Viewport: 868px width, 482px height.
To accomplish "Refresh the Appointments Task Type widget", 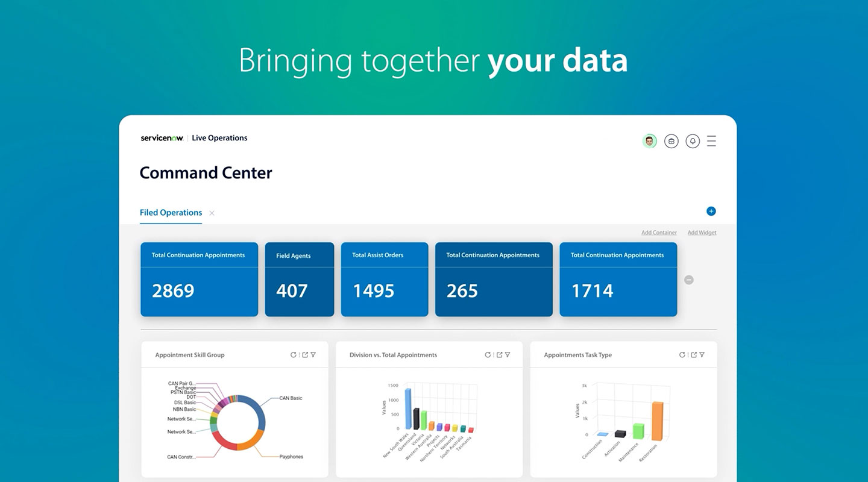I will tap(682, 355).
